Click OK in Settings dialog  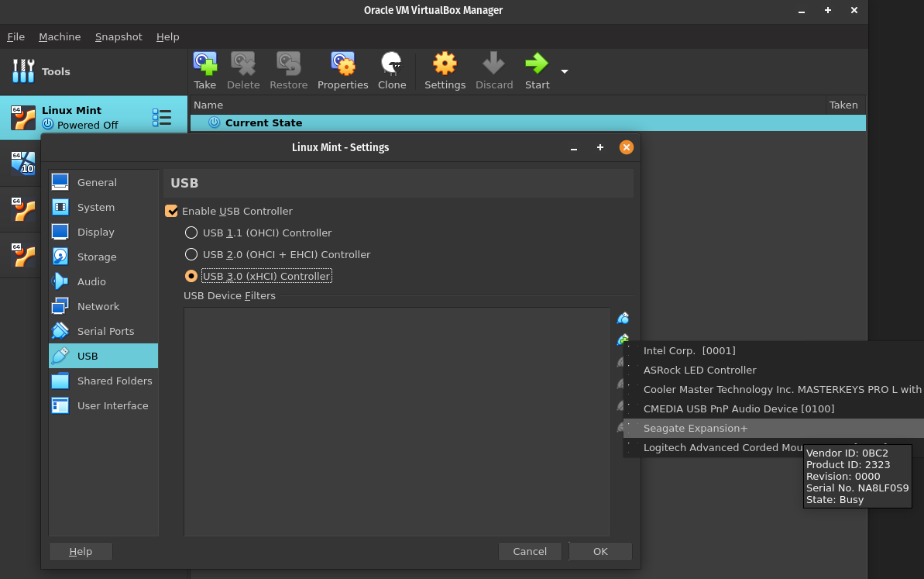click(600, 551)
